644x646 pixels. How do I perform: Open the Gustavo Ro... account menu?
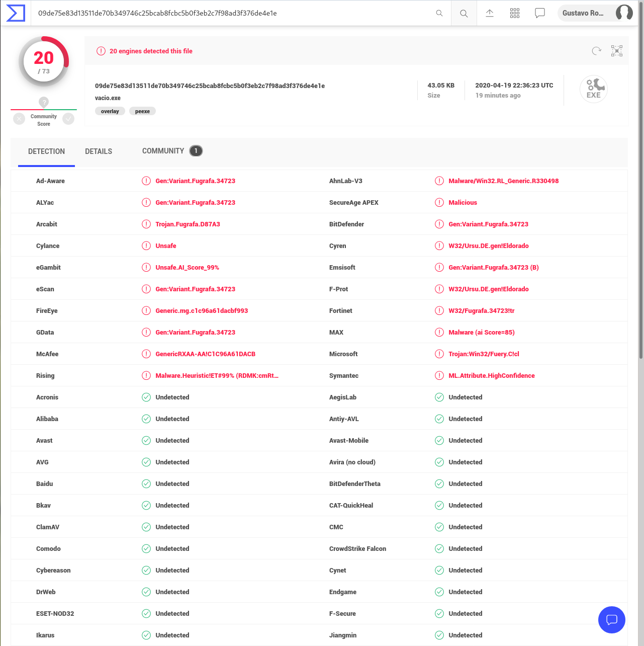596,13
